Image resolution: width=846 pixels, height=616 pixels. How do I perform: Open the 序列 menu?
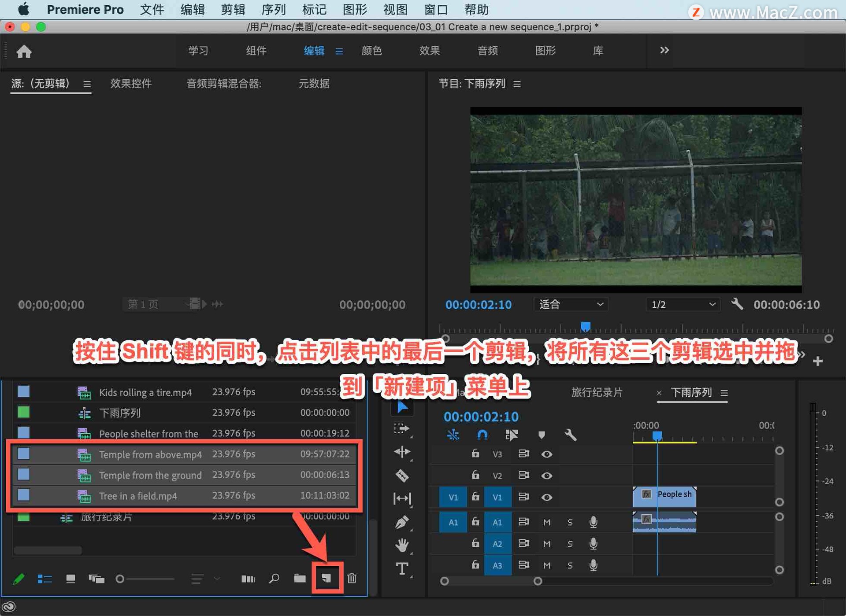pos(273,10)
